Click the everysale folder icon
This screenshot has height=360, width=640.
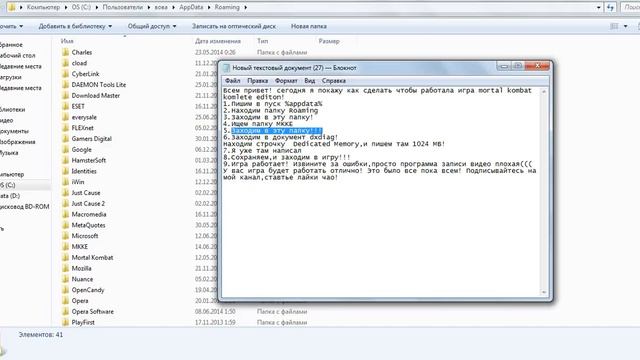click(x=65, y=117)
